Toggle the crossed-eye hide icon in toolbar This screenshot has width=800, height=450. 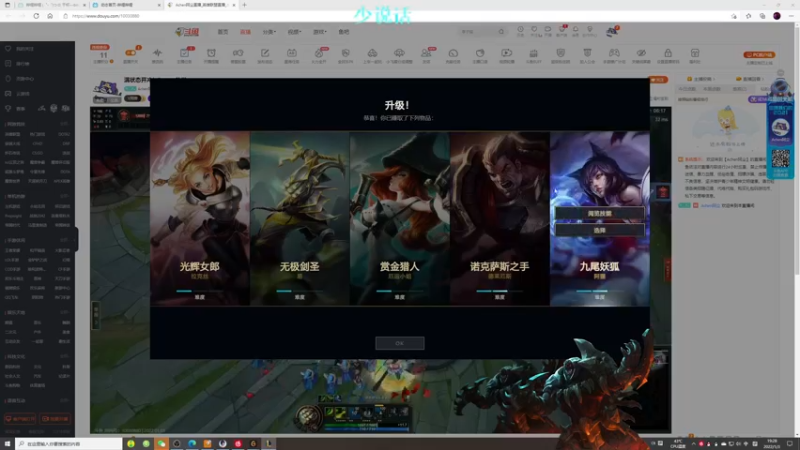[x=641, y=53]
